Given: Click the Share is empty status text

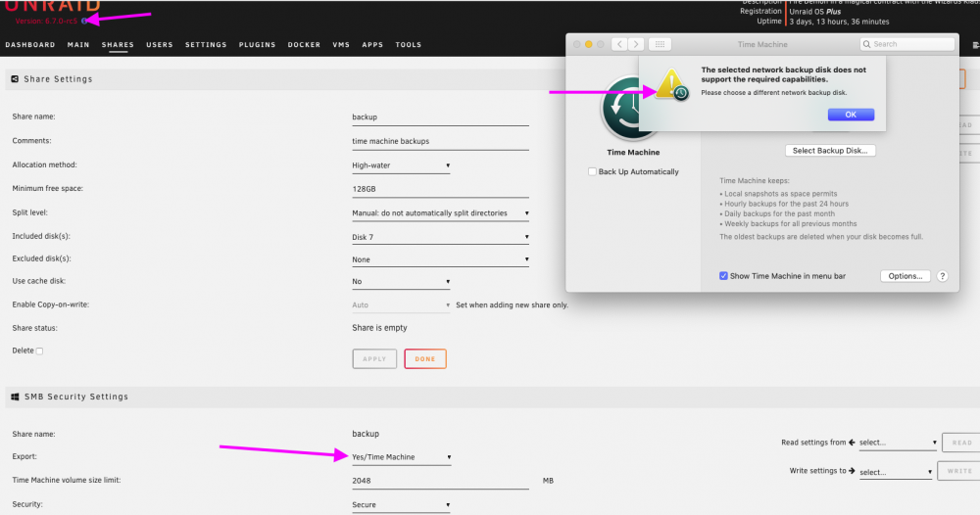Looking at the screenshot, I should click(x=379, y=328).
